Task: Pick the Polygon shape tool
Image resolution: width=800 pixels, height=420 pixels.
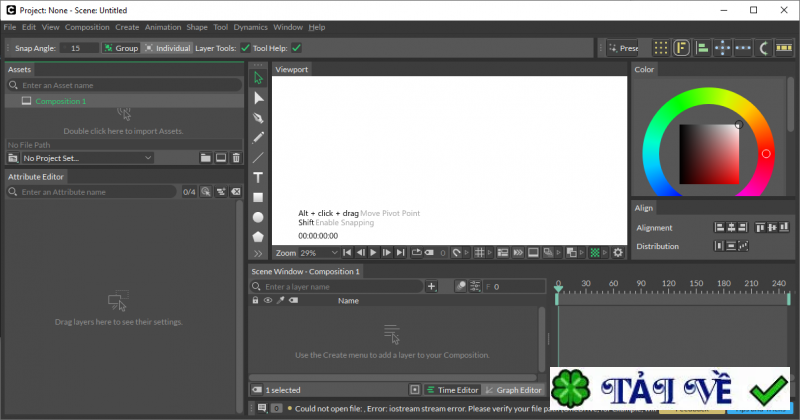Action: click(x=258, y=237)
